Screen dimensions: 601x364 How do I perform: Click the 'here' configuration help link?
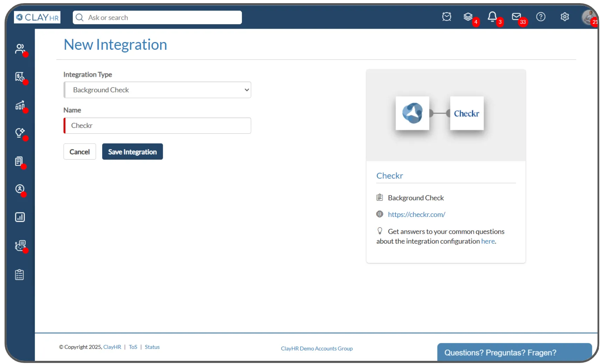point(488,241)
